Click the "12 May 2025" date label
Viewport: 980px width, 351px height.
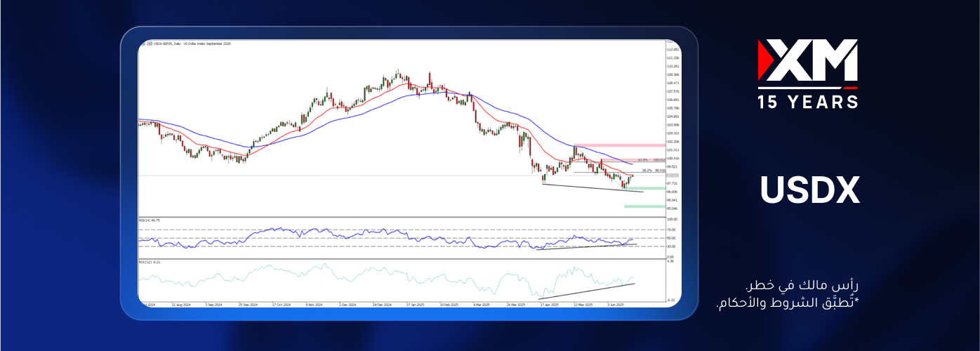coord(583,305)
